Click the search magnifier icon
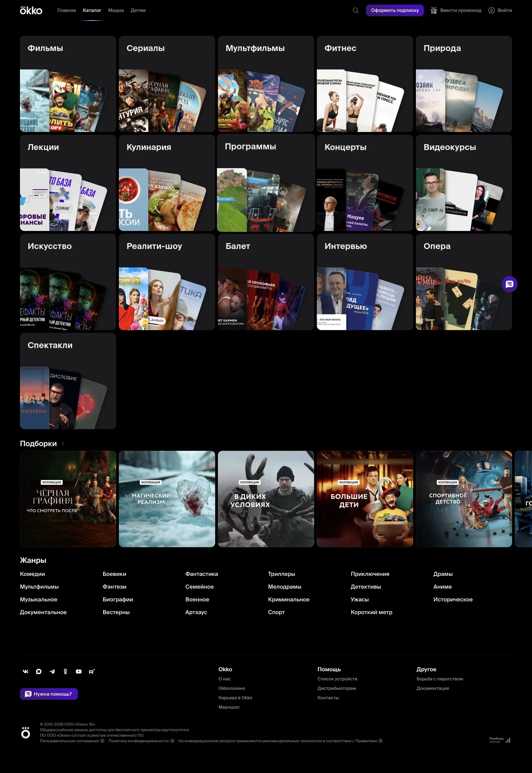Viewport: 532px width, 773px height. [356, 10]
